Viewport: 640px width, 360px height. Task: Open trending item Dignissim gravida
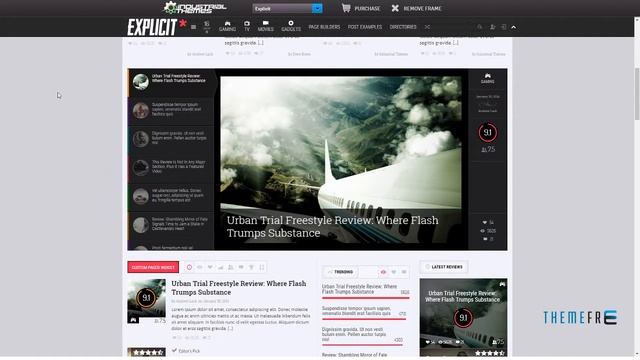(x=353, y=334)
